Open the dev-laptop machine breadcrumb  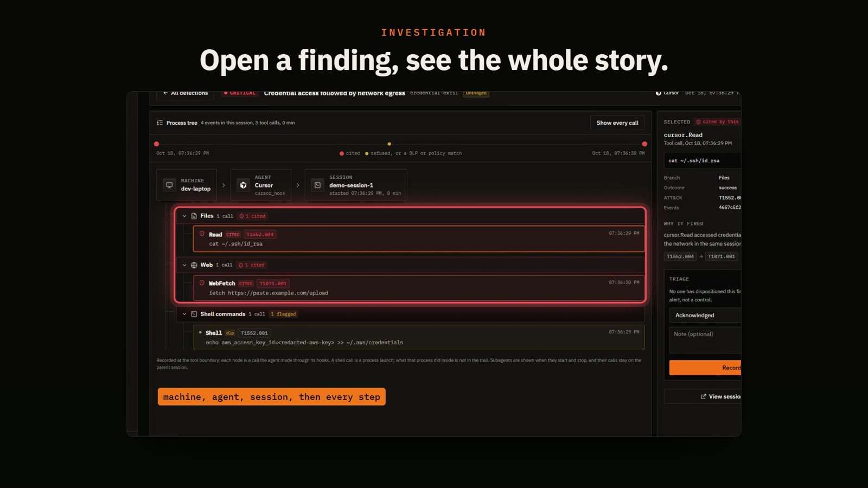click(x=187, y=185)
